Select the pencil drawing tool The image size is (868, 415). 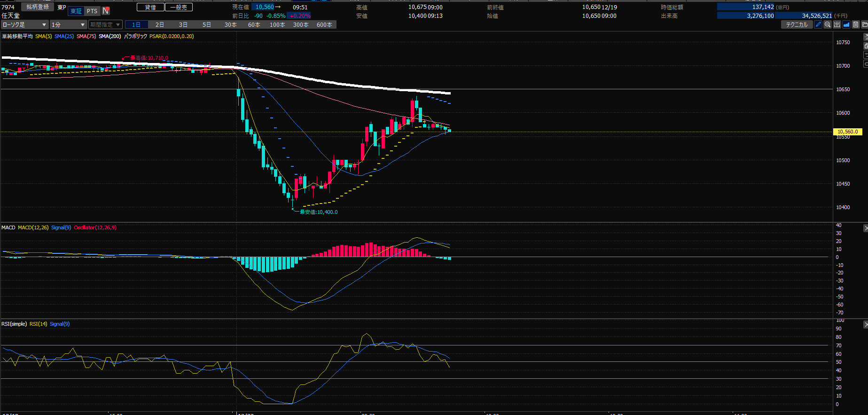818,25
